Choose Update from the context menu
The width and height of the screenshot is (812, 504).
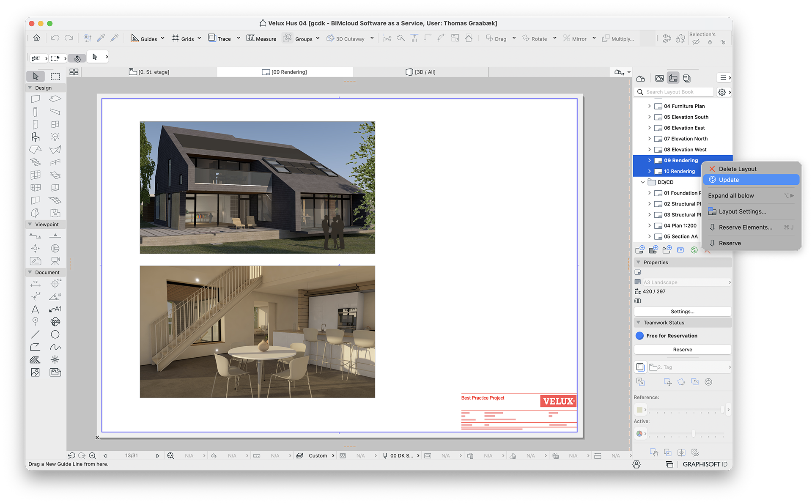click(x=729, y=180)
